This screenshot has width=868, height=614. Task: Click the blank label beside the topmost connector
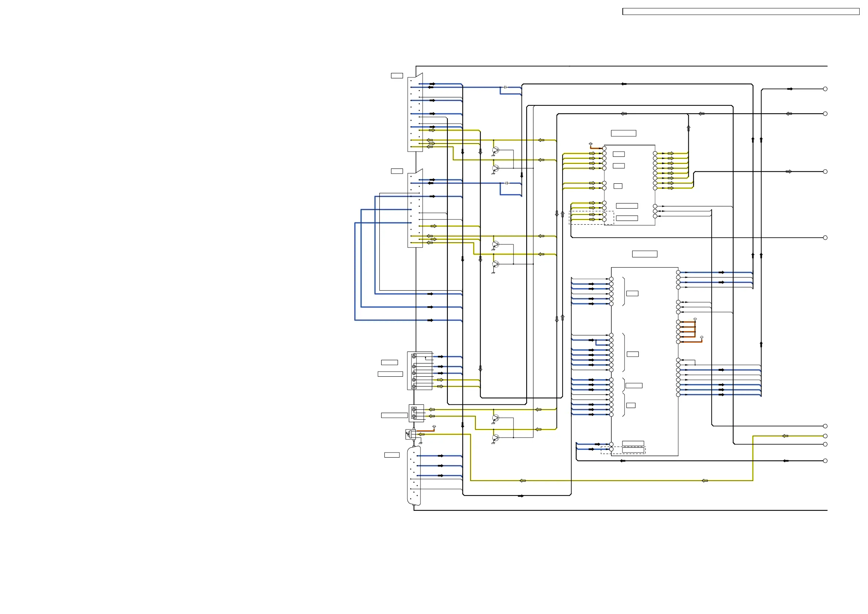pyautogui.click(x=396, y=76)
